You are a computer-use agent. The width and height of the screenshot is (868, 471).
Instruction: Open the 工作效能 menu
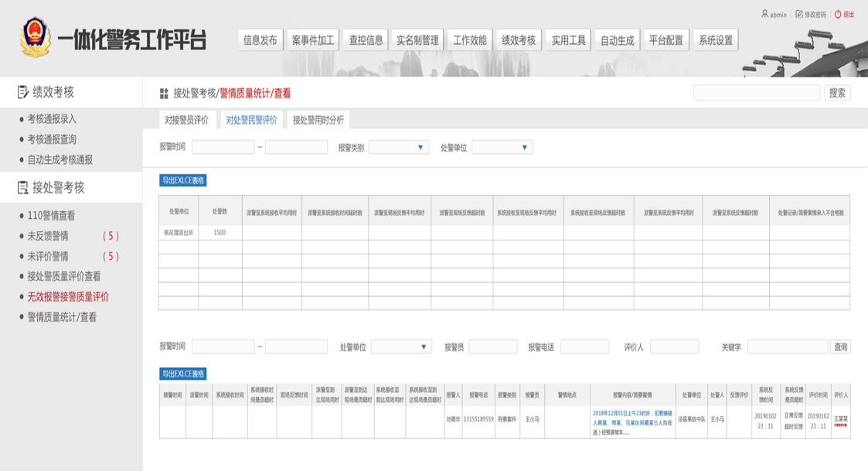[x=469, y=40]
